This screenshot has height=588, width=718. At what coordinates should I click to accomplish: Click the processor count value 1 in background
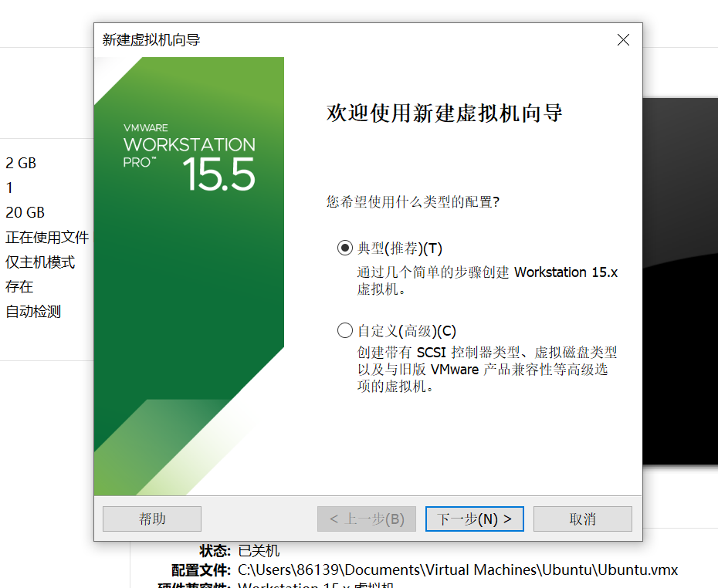[9, 188]
